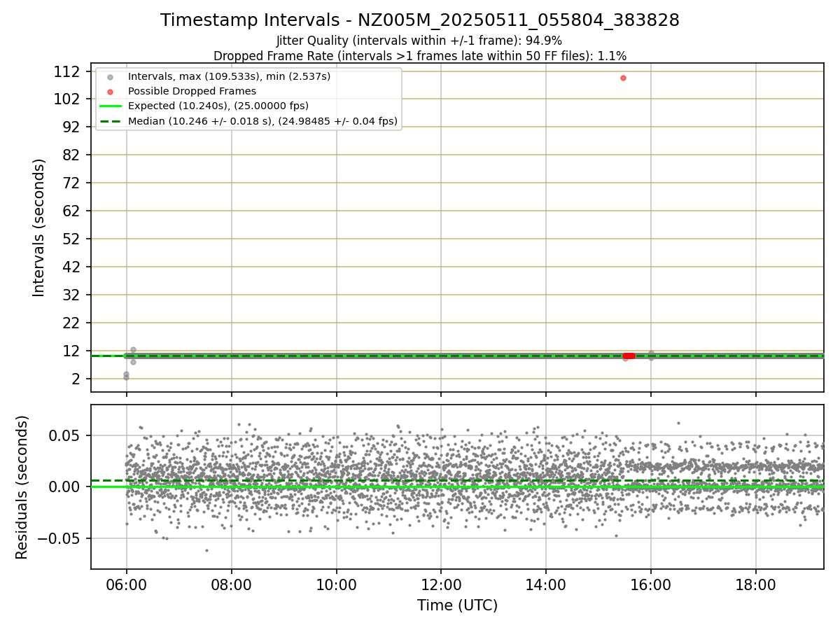Click the 12:00 x-axis tick label
The width and height of the screenshot is (840, 630).
(441, 584)
